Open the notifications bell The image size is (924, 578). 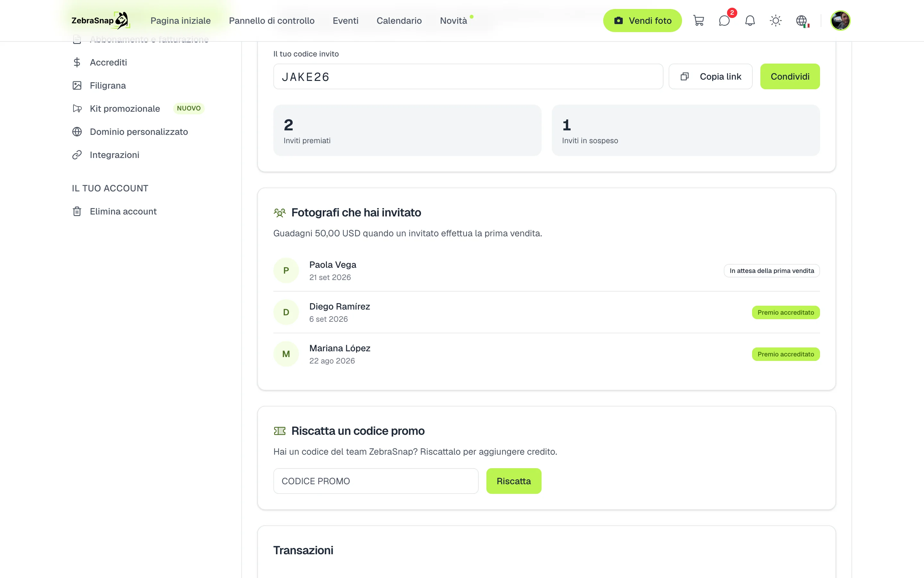coord(750,21)
